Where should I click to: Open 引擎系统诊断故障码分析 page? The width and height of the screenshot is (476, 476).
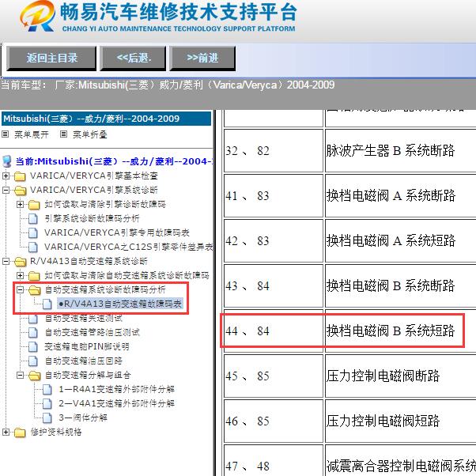pyautogui.click(x=92, y=218)
